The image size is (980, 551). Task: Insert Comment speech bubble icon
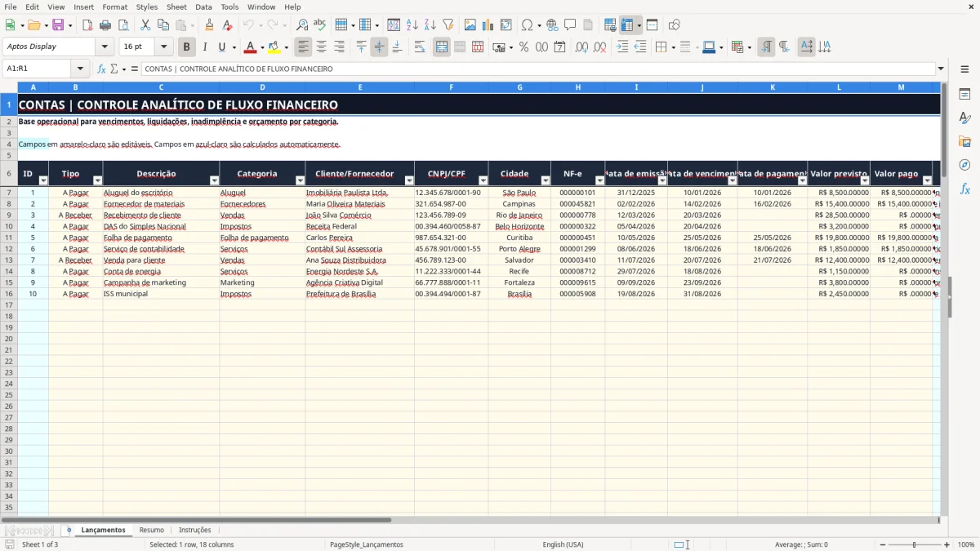(x=570, y=25)
